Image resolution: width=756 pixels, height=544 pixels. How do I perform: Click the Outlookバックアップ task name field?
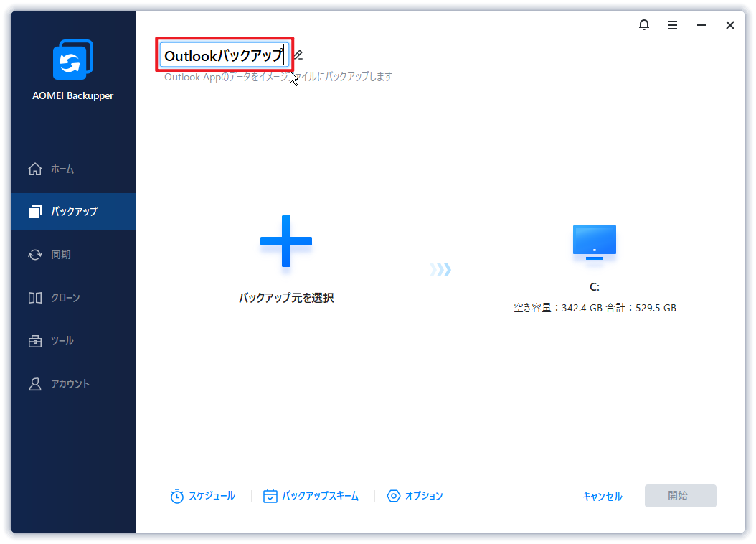225,55
